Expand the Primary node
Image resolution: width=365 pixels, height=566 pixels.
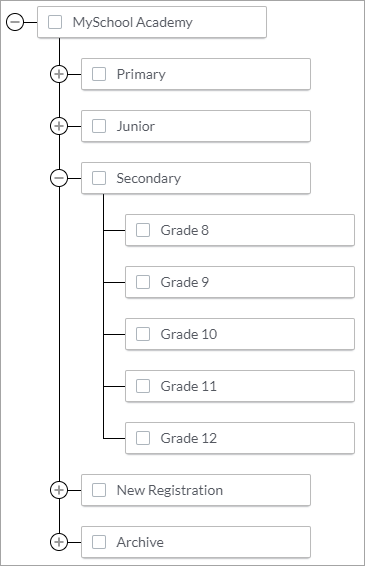59,74
